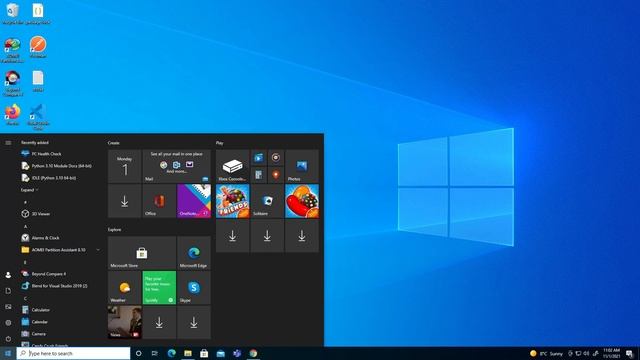640x360 pixels.
Task: Expand the Start menu hamburger navigation
Action: (x=8, y=143)
